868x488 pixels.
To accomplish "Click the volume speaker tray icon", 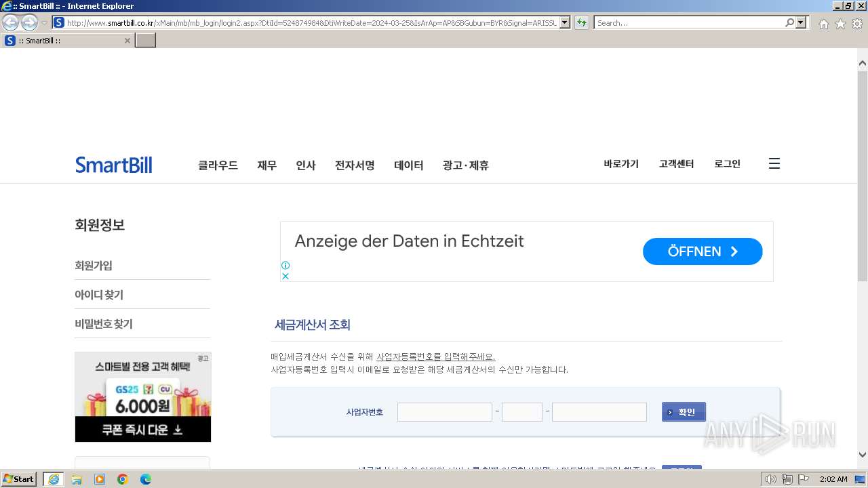I will click(770, 479).
